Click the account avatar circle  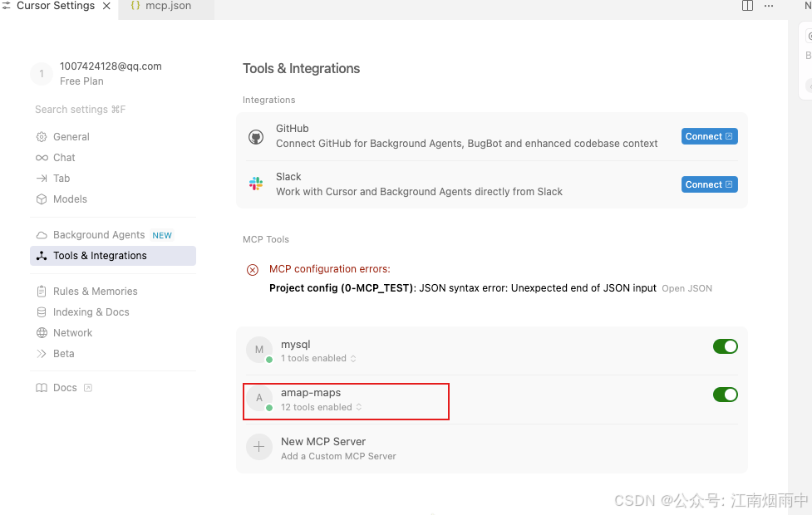pyautogui.click(x=42, y=73)
